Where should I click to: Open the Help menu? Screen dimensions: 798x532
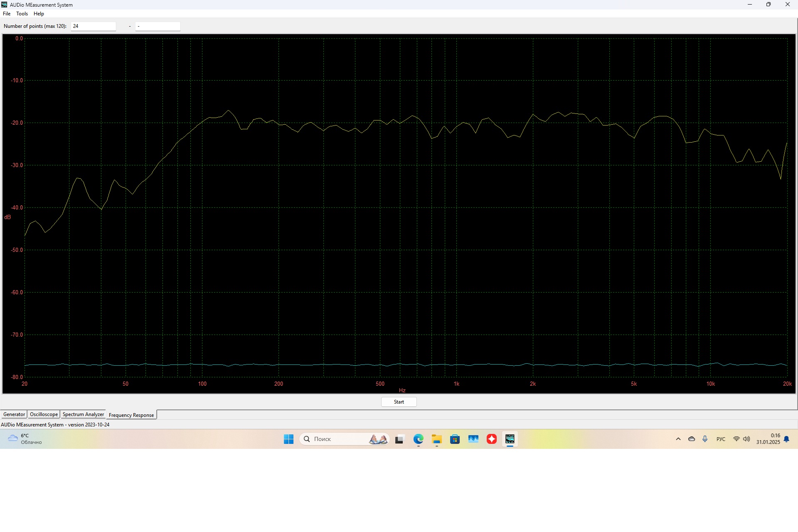(x=39, y=14)
